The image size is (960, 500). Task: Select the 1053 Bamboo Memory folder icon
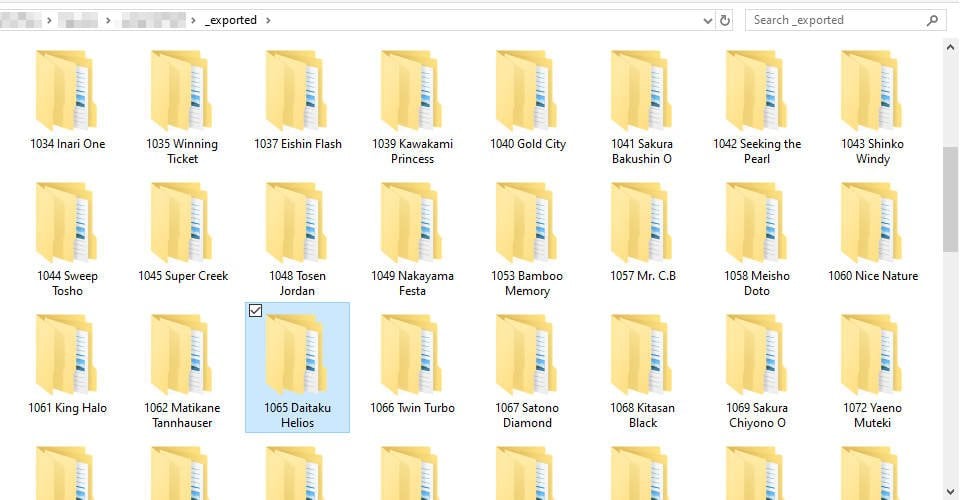(527, 223)
